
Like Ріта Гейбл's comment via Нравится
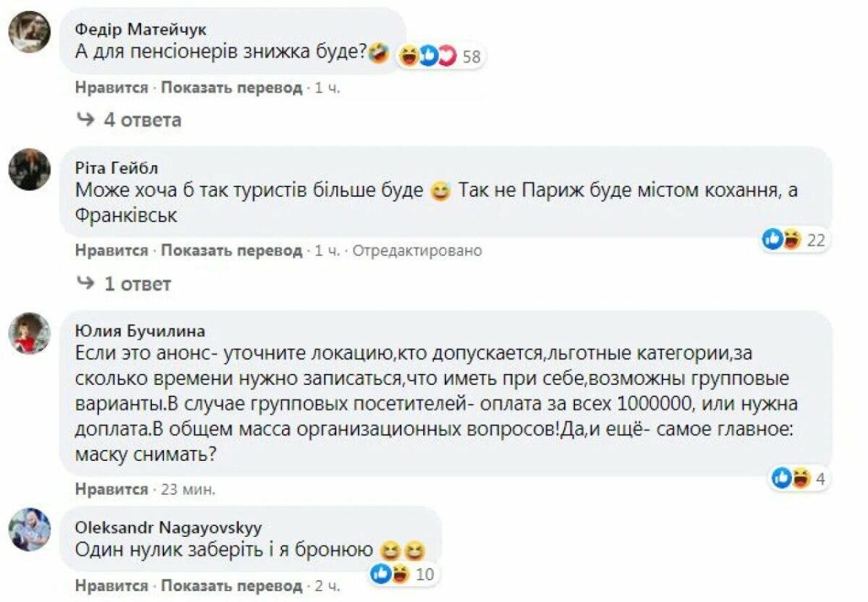111,250
